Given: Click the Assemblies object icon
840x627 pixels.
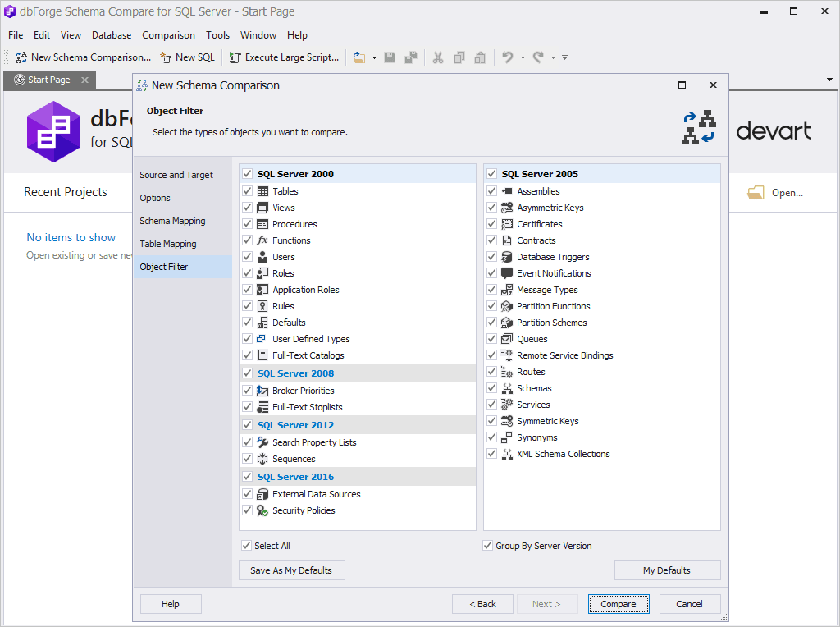Looking at the screenshot, I should tap(507, 191).
